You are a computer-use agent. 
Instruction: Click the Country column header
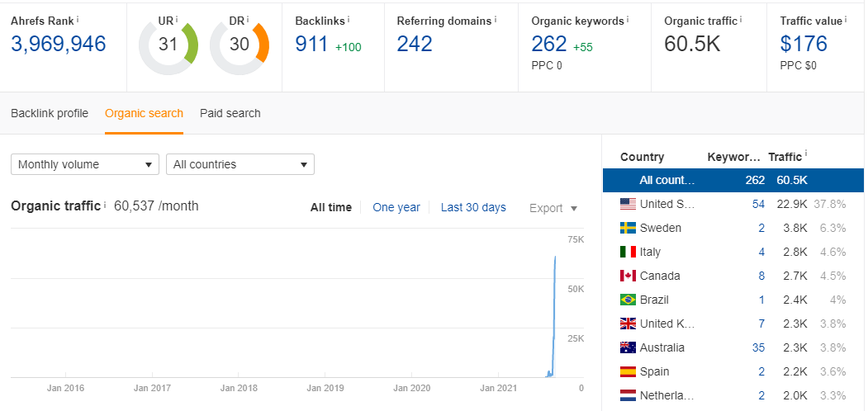tap(643, 157)
